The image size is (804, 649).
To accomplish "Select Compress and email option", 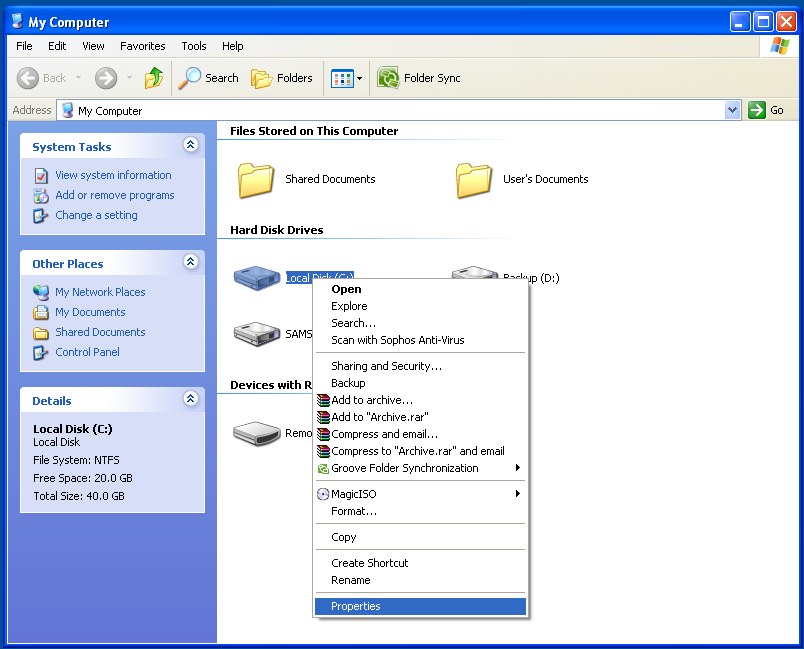I will pyautogui.click(x=420, y=434).
